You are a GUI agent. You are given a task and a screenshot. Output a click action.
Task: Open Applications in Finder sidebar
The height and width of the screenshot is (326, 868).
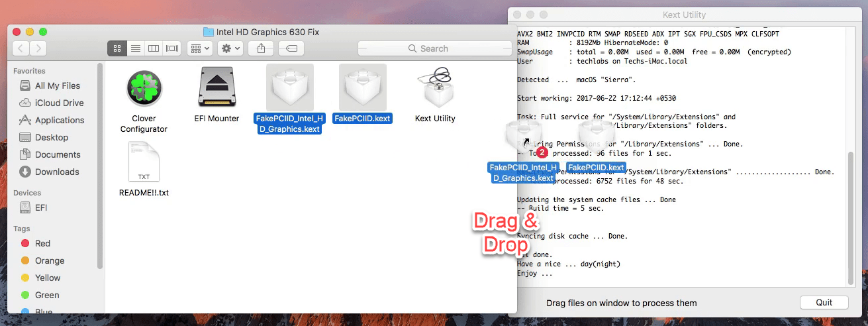pyautogui.click(x=52, y=120)
